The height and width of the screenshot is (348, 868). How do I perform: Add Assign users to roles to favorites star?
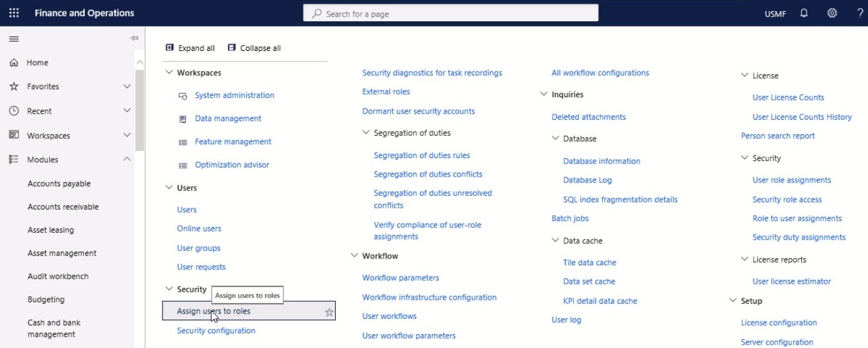pyautogui.click(x=329, y=312)
